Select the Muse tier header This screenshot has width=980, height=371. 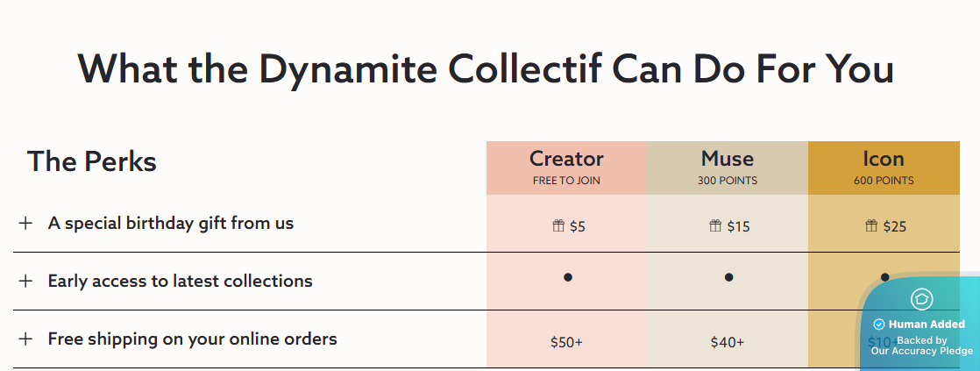click(x=728, y=168)
